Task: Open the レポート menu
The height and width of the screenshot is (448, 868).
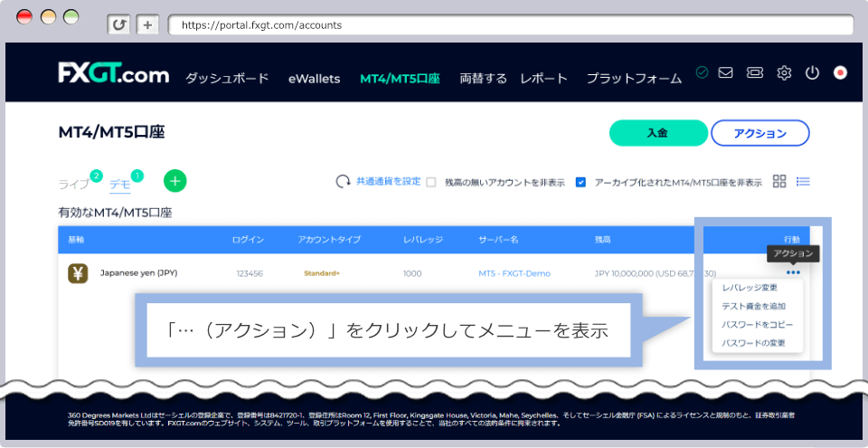Action: pos(544,79)
